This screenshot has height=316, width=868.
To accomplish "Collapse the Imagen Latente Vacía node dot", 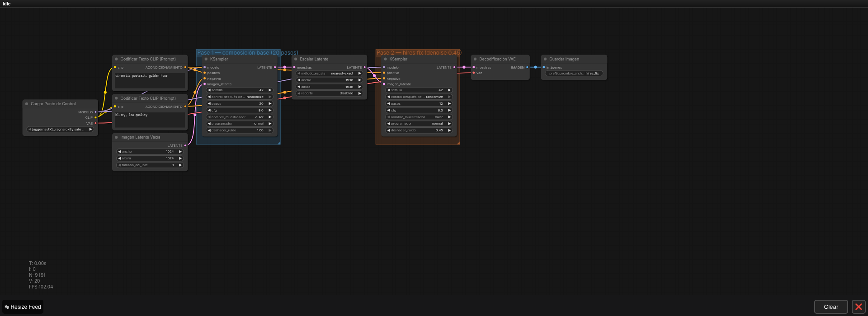I will click(116, 137).
